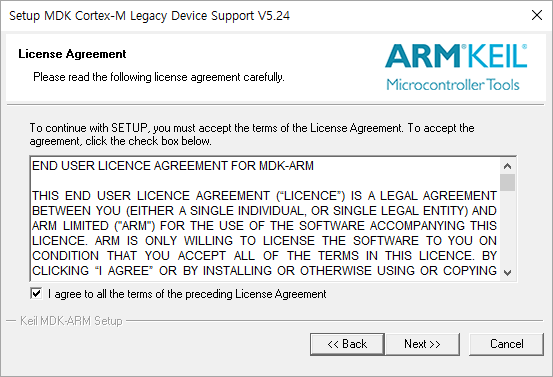
Task: Click the 'I agree to all the terms' label
Action: [x=187, y=294]
